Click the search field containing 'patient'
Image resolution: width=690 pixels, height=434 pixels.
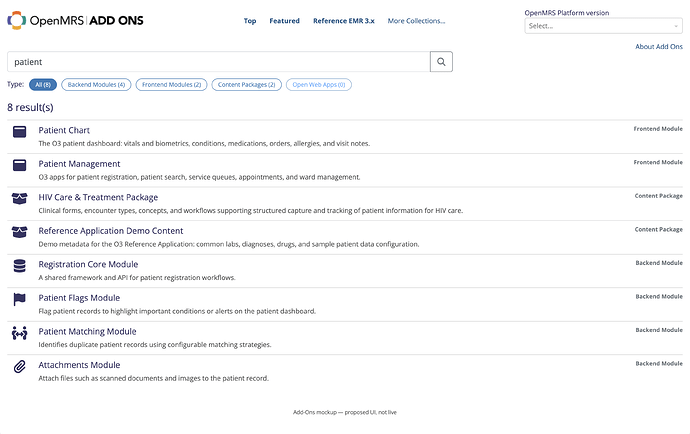218,62
